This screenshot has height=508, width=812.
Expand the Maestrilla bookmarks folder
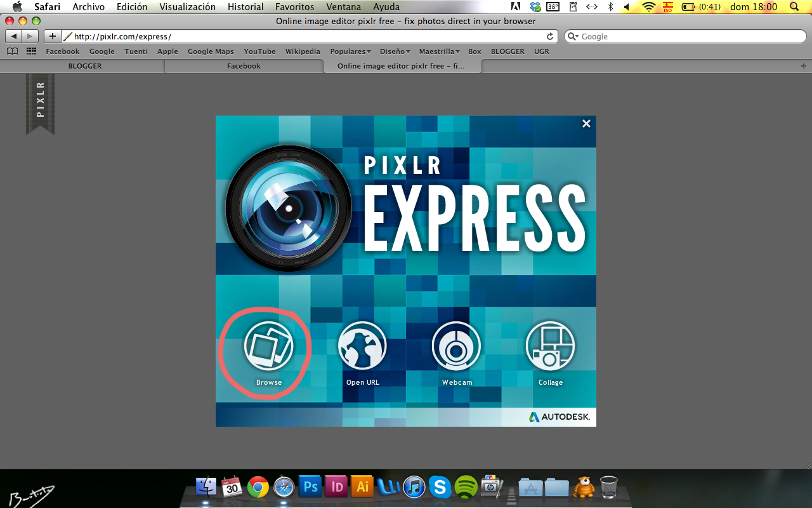[439, 51]
